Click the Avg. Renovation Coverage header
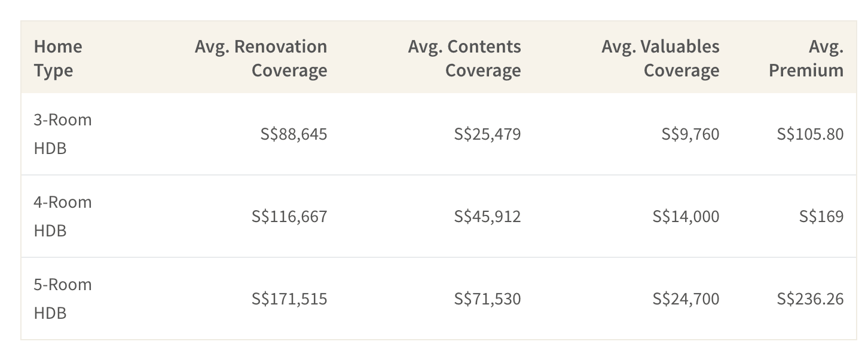This screenshot has height=357, width=868. click(x=261, y=58)
